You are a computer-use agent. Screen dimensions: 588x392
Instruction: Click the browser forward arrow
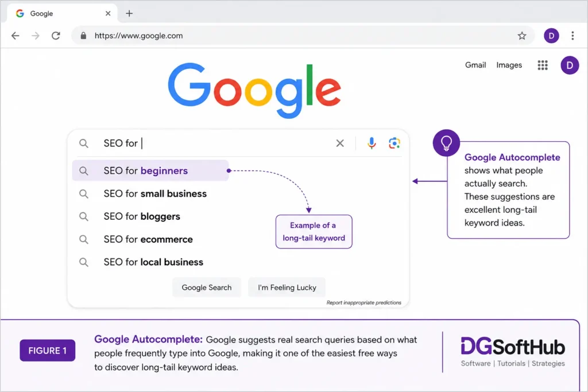click(36, 36)
